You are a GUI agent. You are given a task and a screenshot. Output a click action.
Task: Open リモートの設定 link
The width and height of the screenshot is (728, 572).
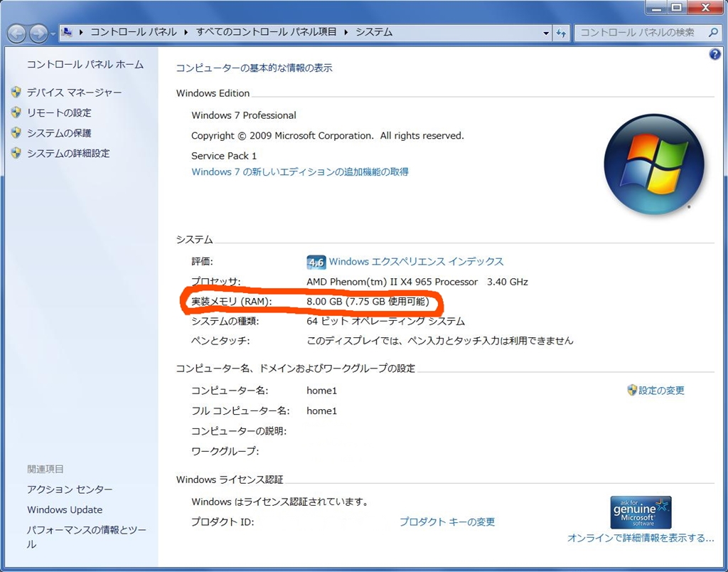[x=59, y=112]
